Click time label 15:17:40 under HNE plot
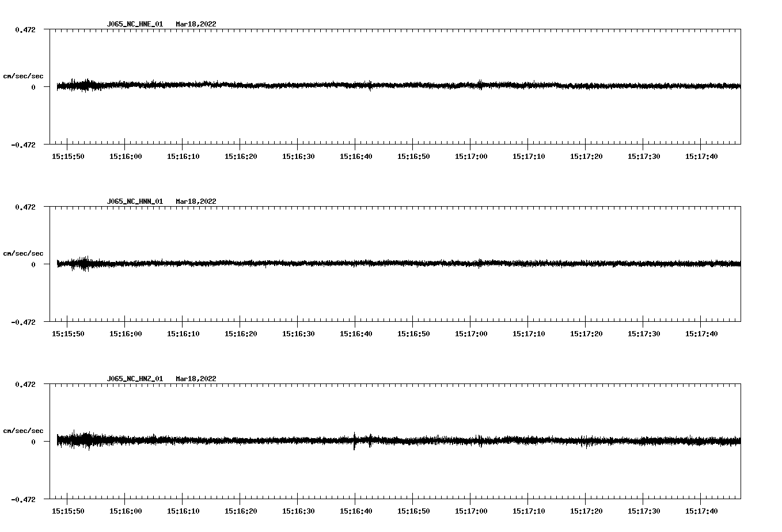 coord(701,157)
